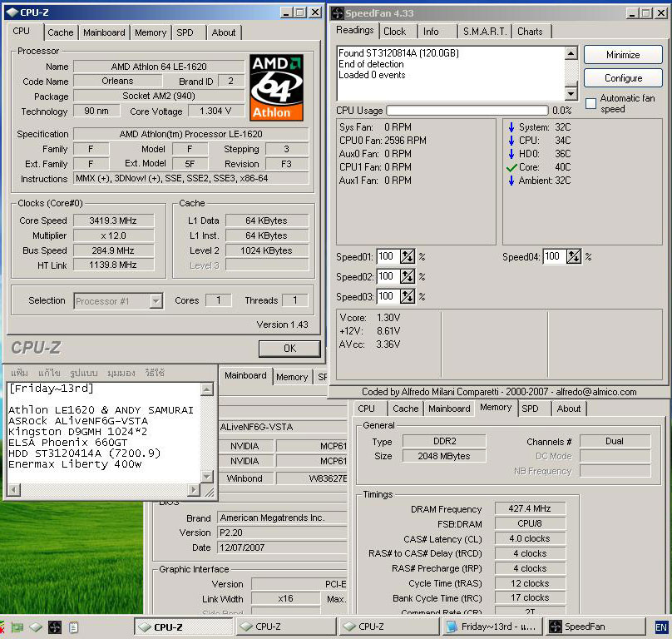This screenshot has height=639, width=672.
Task: Click Notepad vertical scroll up arrow
Action: click(206, 389)
